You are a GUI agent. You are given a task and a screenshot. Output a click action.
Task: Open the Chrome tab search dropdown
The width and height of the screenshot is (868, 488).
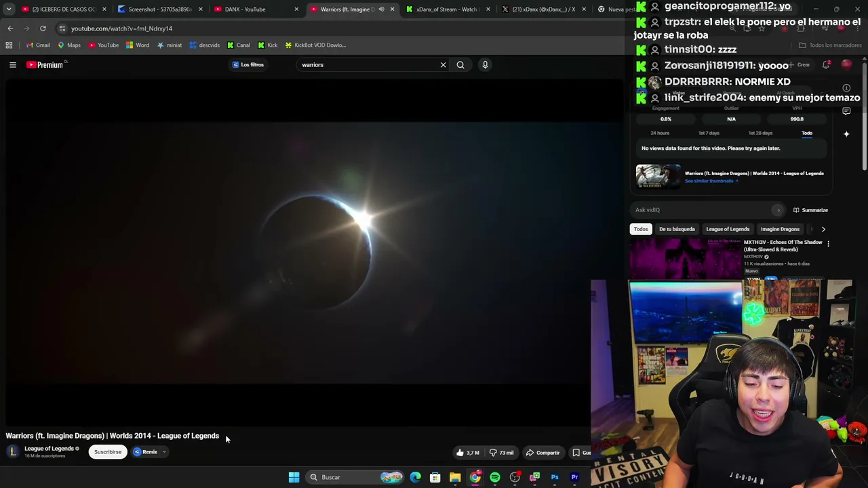[9, 9]
